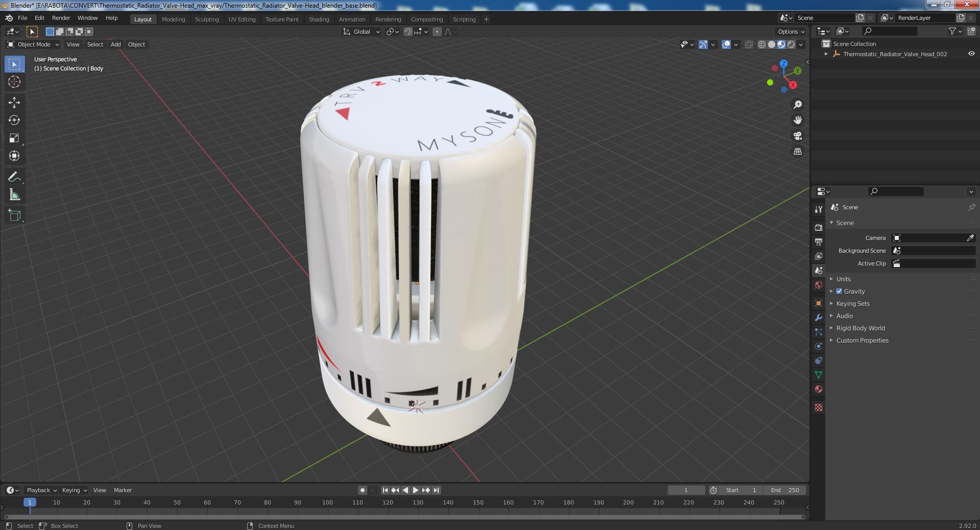Viewport: 980px width, 530px height.
Task: Open the Keying dropdown in timeline
Action: tap(74, 490)
